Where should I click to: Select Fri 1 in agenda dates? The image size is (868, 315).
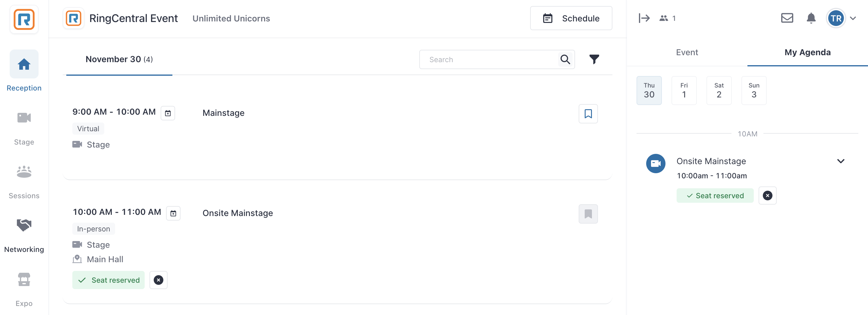pyautogui.click(x=684, y=91)
